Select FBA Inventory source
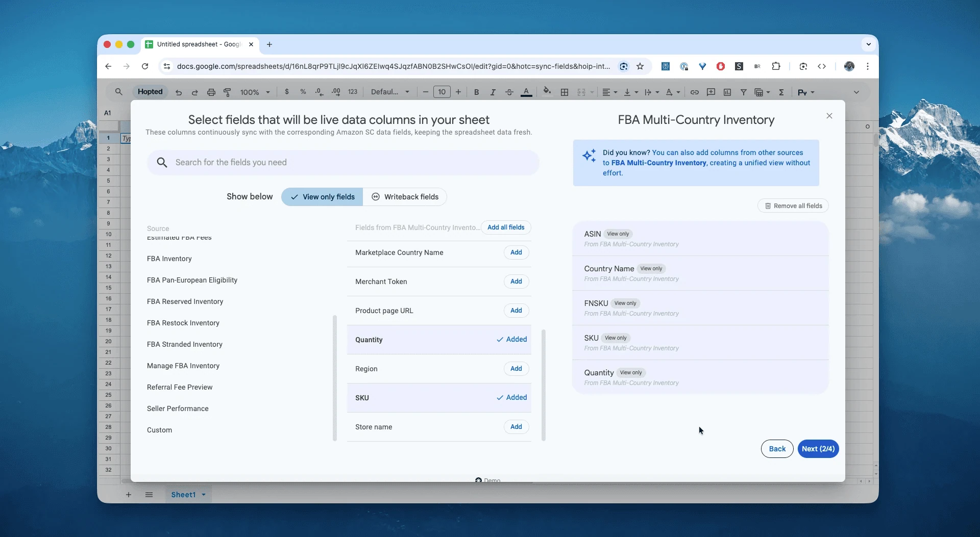The height and width of the screenshot is (537, 980). [169, 259]
